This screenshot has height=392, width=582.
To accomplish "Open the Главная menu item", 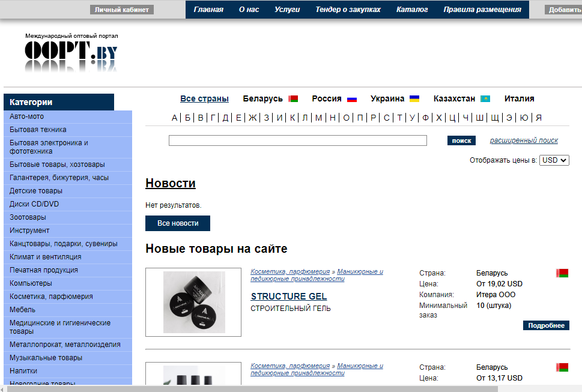I will (x=208, y=10).
